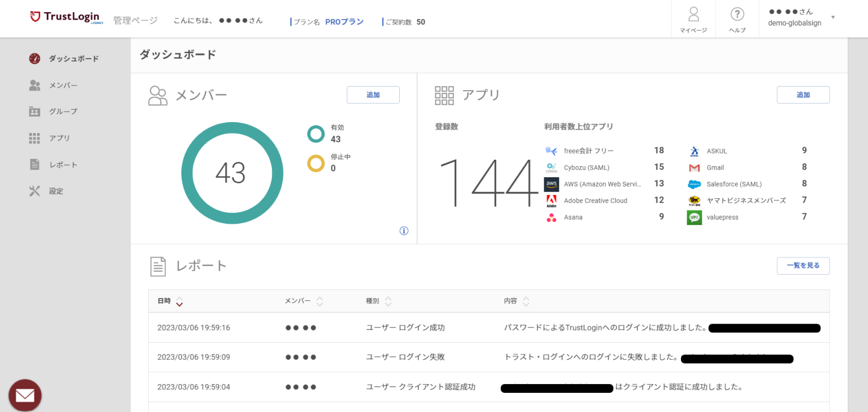Click the AWS app icon

551,184
